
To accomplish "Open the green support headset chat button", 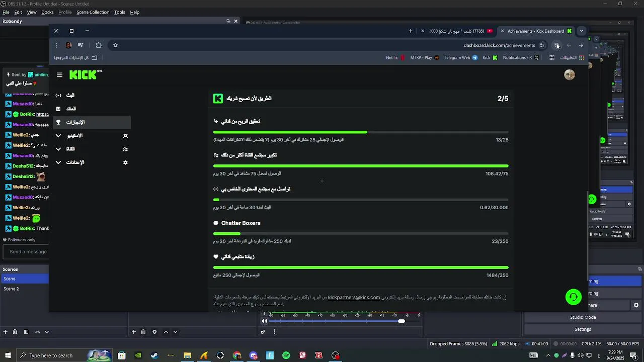I will tap(574, 297).
